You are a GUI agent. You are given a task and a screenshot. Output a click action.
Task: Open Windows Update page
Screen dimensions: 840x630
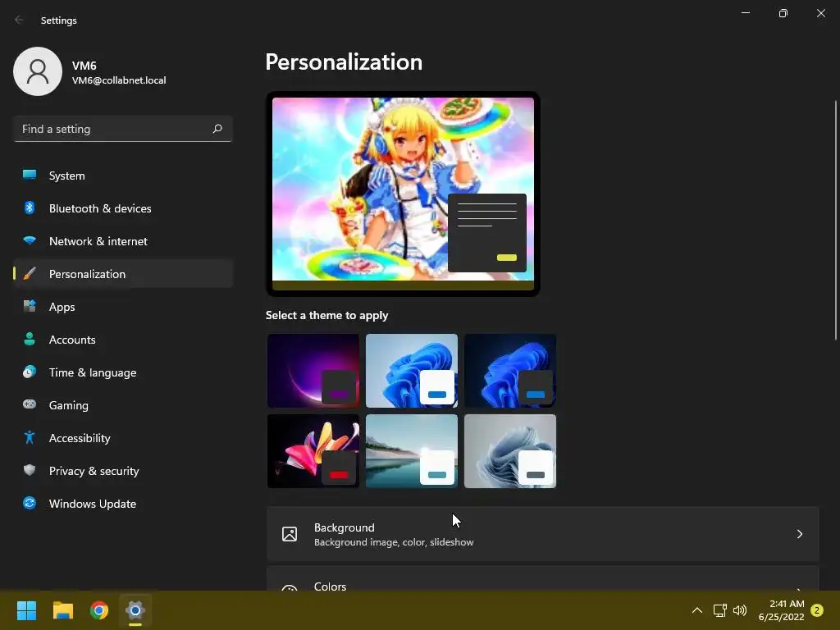[x=123, y=503]
